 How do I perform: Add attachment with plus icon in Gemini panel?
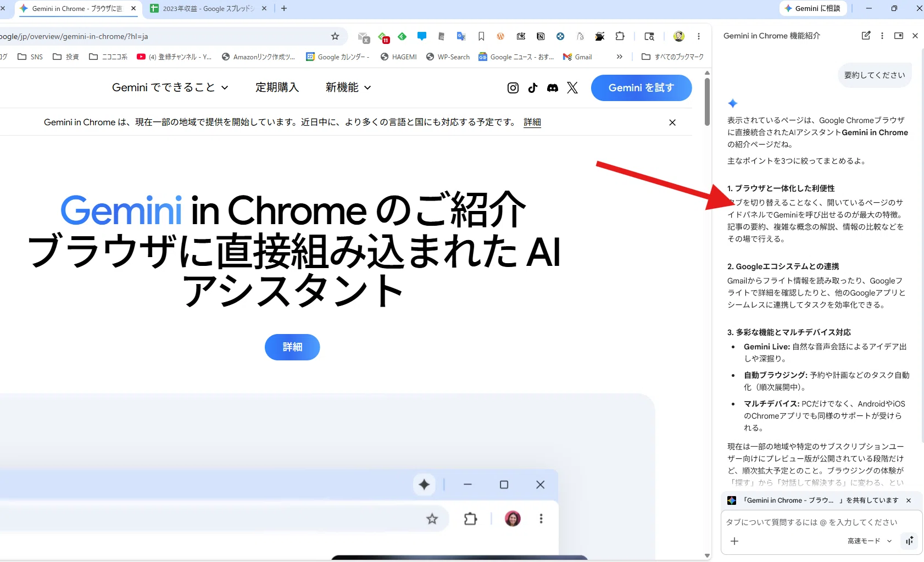pyautogui.click(x=734, y=541)
